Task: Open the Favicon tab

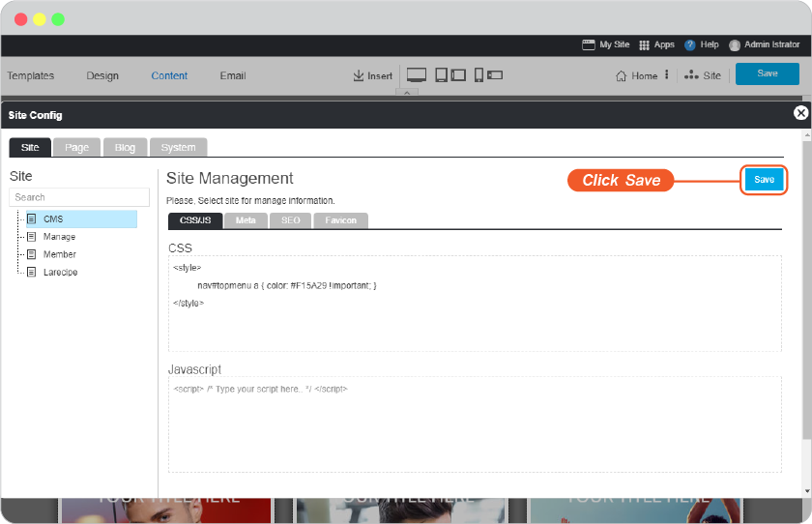Action: (340, 220)
